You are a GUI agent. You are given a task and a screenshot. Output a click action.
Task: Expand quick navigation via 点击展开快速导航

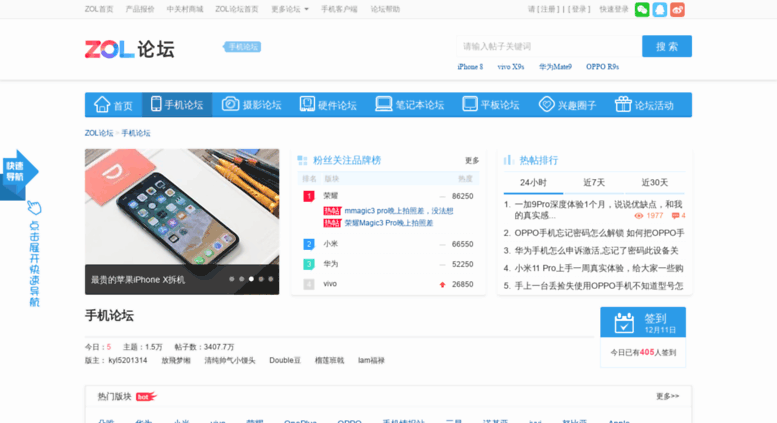[x=34, y=263]
